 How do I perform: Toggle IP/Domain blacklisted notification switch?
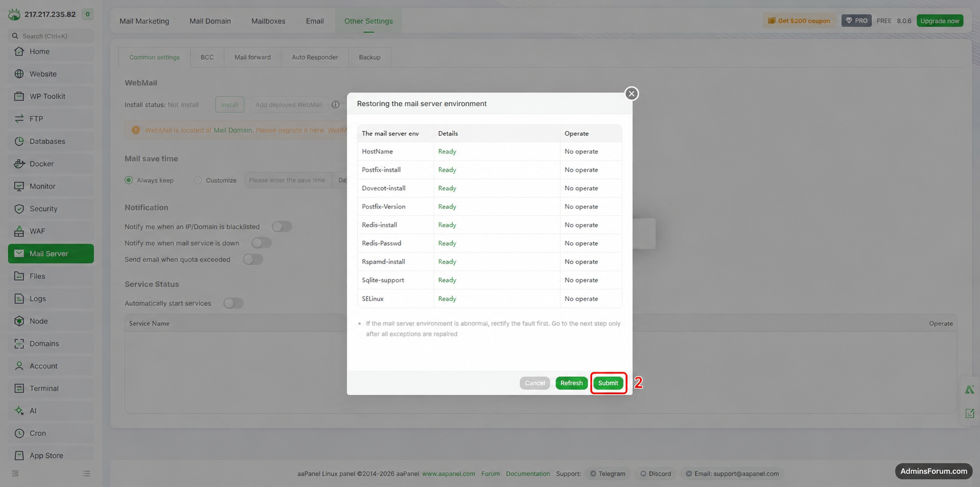pyautogui.click(x=282, y=226)
